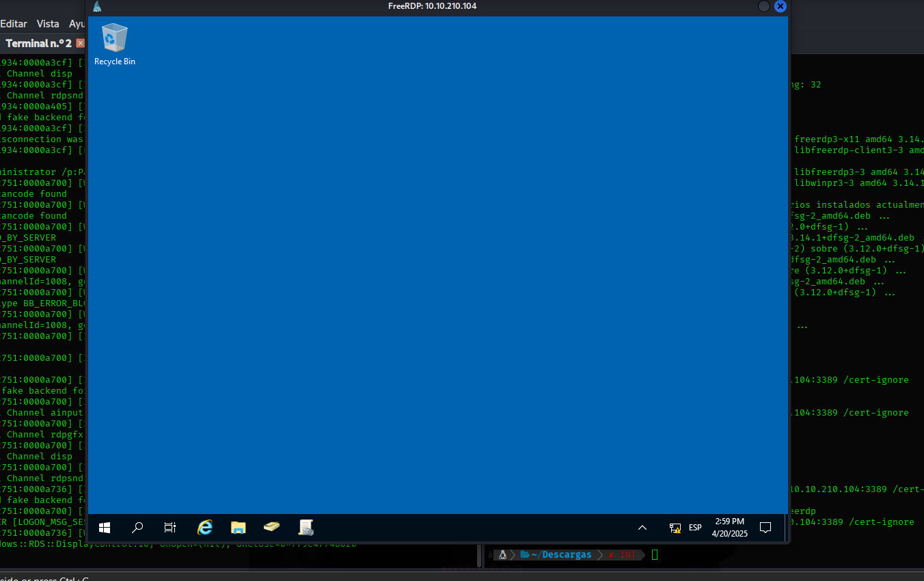Open the scroll document icon in the taskbar
The image size is (924, 581).
[x=306, y=527]
